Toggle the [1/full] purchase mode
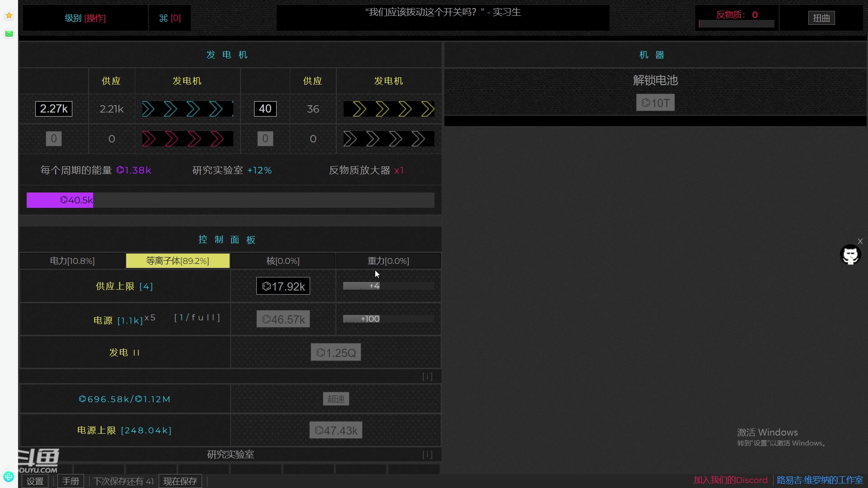The height and width of the screenshot is (488, 868). point(198,318)
